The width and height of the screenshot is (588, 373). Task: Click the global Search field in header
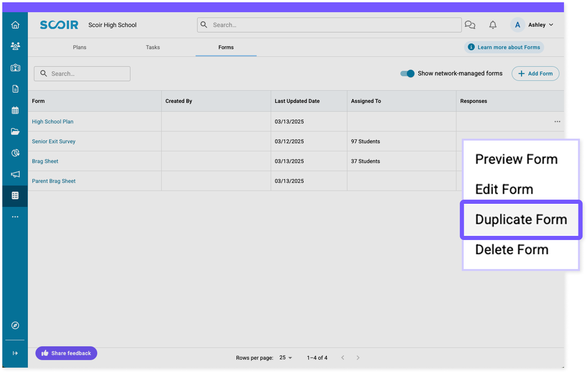coord(329,25)
